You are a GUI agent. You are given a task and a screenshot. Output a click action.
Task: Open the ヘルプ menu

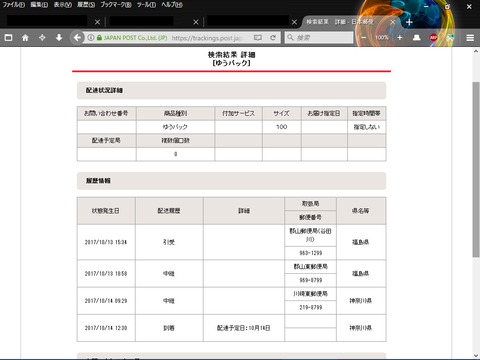[x=172, y=5]
